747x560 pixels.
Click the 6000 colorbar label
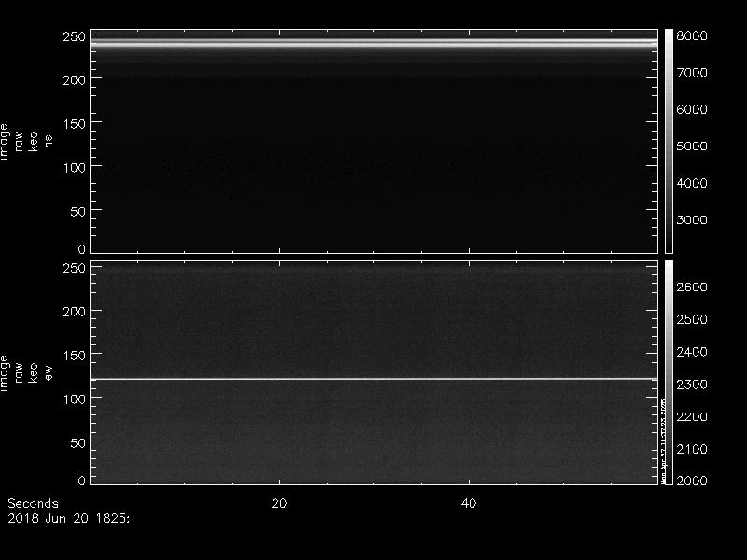692,109
